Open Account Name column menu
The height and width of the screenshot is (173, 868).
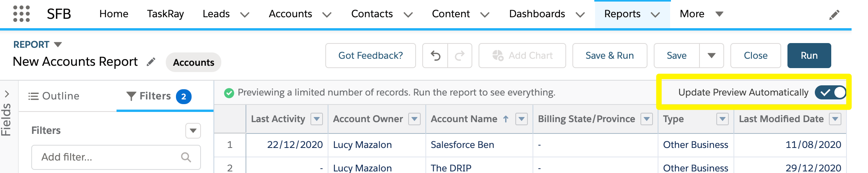[522, 119]
